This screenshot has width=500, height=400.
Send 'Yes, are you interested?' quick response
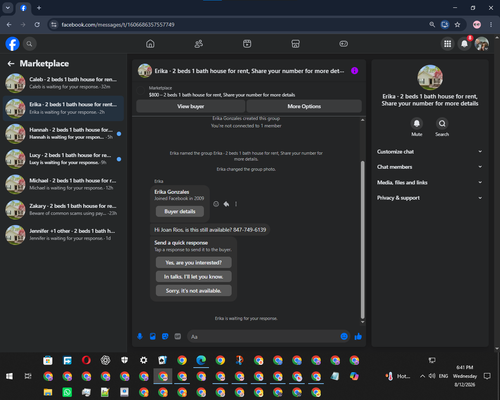click(x=194, y=263)
